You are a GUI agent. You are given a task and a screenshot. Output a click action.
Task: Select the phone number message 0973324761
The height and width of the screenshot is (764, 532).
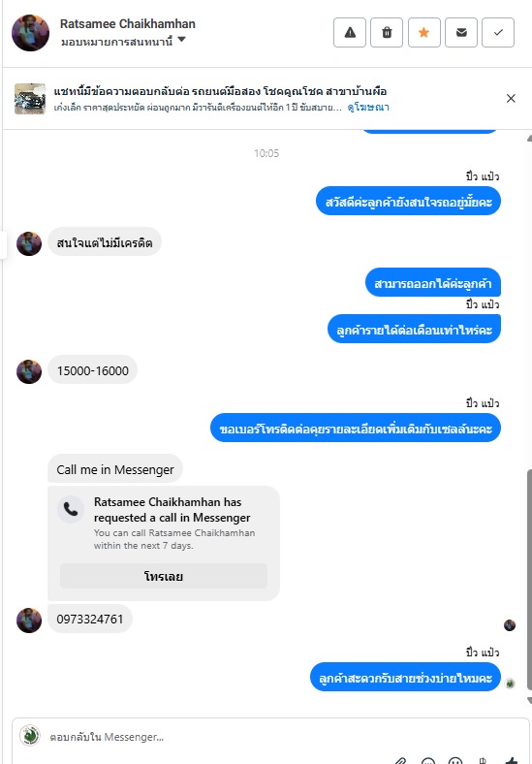[x=90, y=620]
